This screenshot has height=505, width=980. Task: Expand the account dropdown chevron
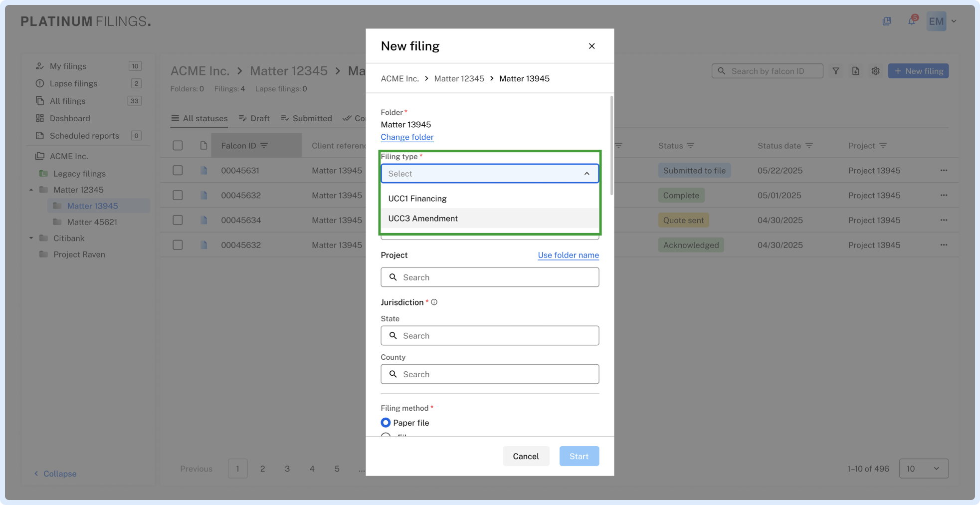(x=954, y=21)
